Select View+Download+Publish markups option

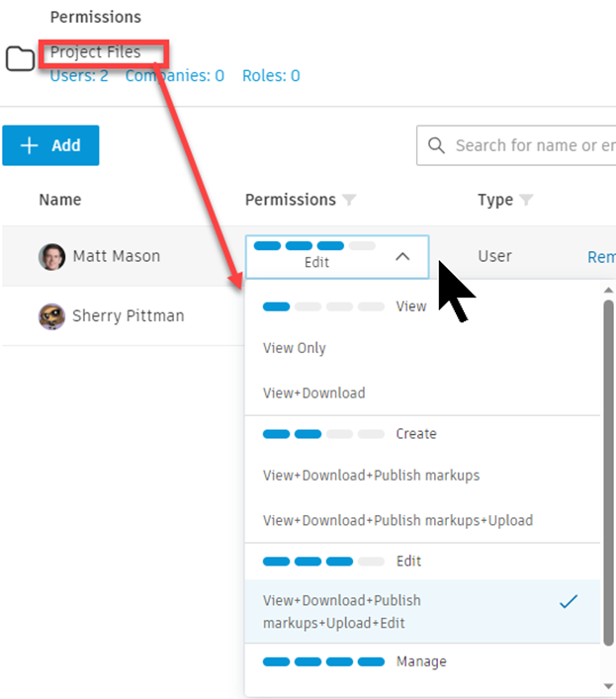pos(371,476)
